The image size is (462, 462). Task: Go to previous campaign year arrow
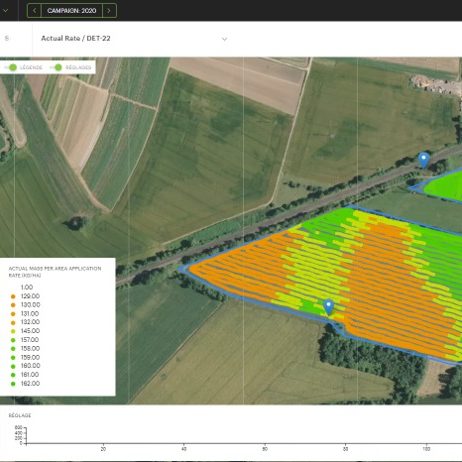[34, 11]
